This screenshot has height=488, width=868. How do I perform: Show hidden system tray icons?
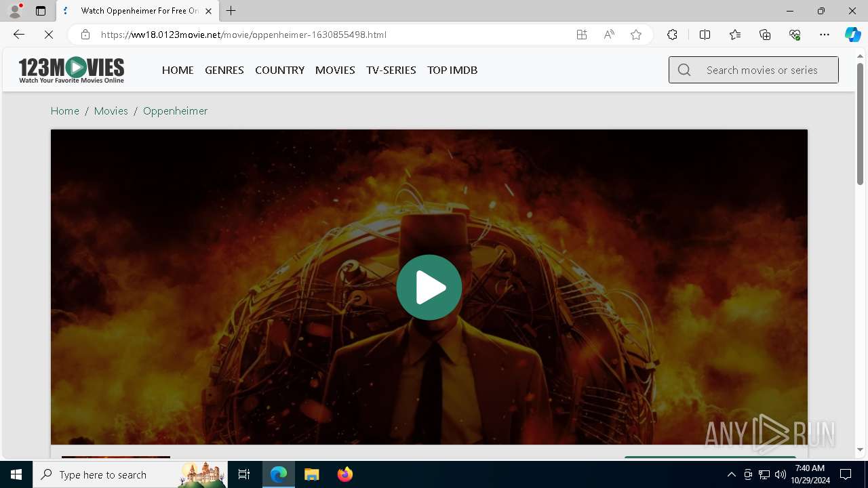[731, 474]
